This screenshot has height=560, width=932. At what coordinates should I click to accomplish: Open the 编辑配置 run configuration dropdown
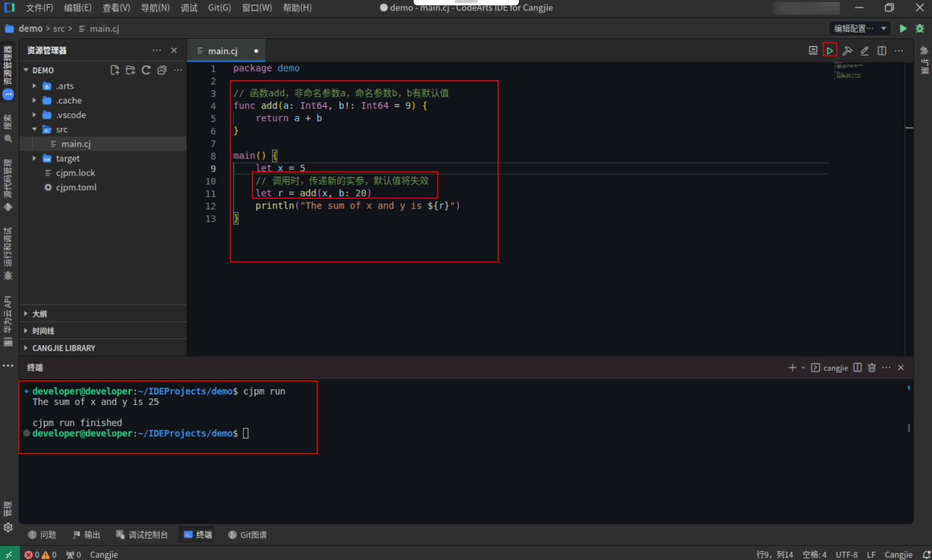coord(860,28)
